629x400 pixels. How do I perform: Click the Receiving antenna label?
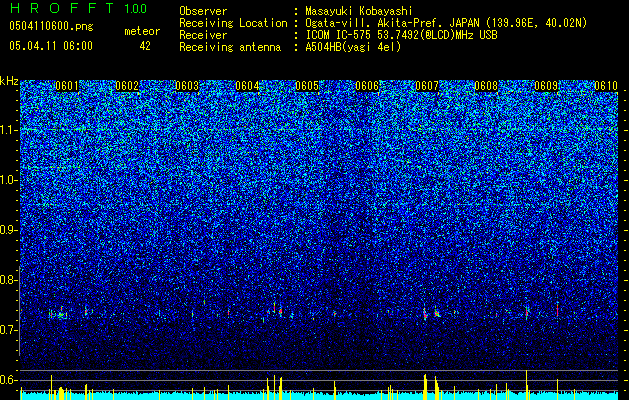coord(230,47)
